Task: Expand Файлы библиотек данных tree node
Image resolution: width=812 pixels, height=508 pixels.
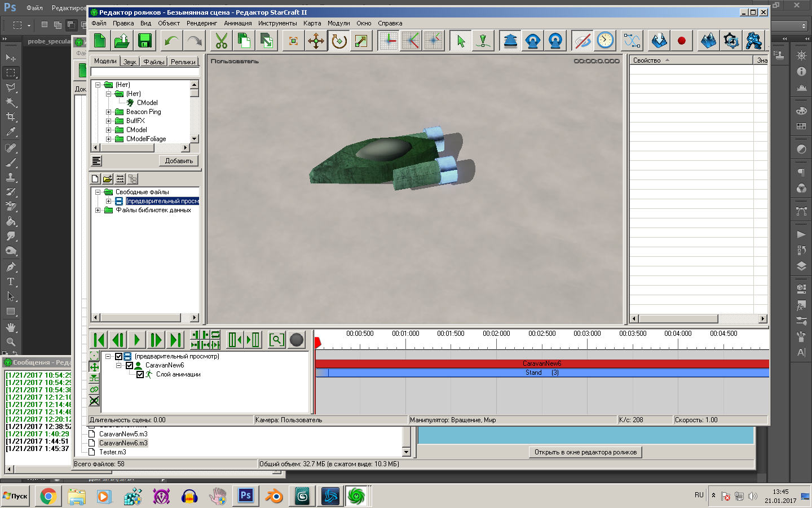Action: coord(98,210)
